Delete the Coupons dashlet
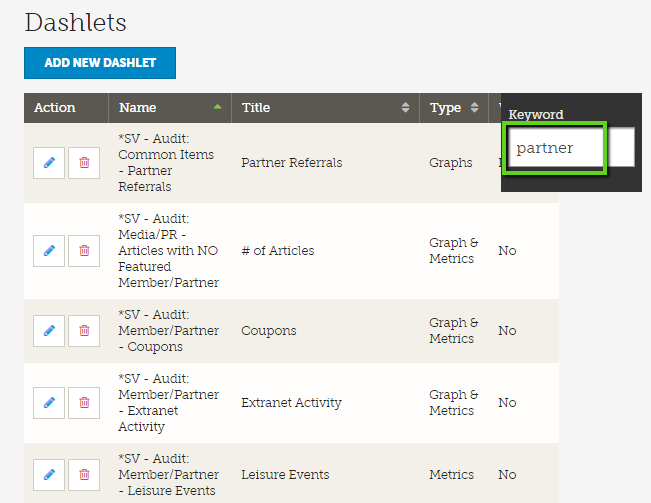 (84, 331)
